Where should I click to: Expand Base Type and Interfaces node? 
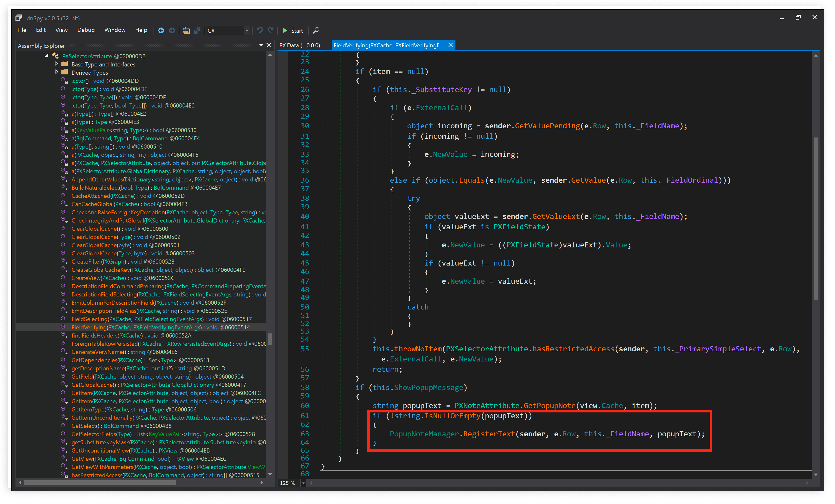(57, 64)
